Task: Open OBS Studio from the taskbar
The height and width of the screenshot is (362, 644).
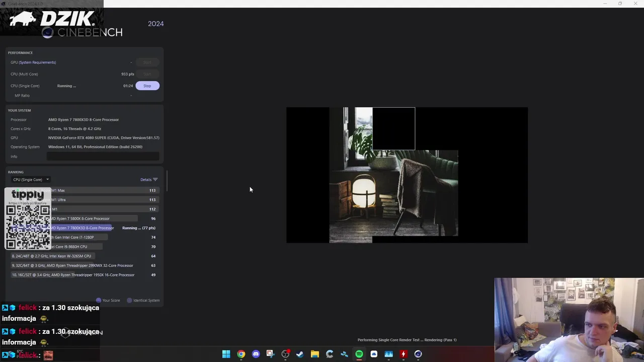Action: pos(285,354)
